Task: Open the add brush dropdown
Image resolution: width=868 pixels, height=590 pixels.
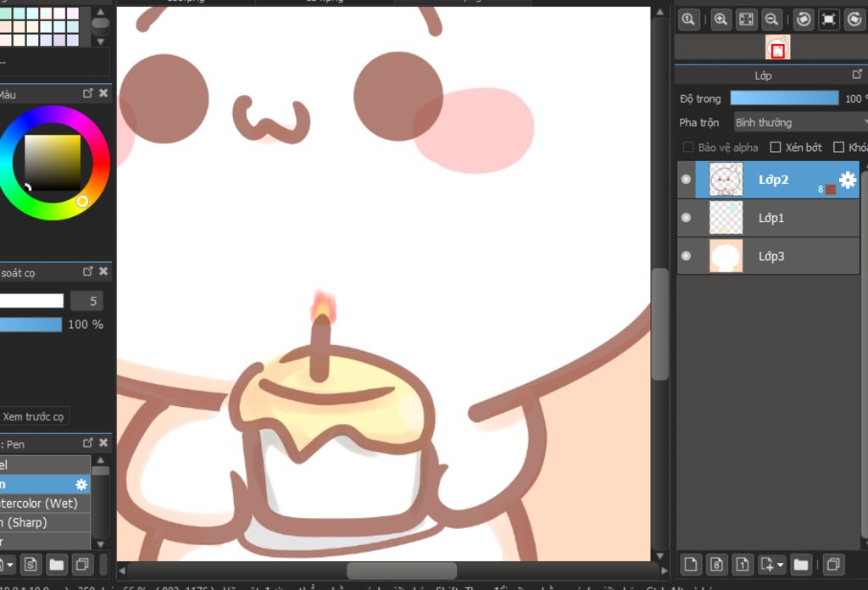Action: (7, 565)
